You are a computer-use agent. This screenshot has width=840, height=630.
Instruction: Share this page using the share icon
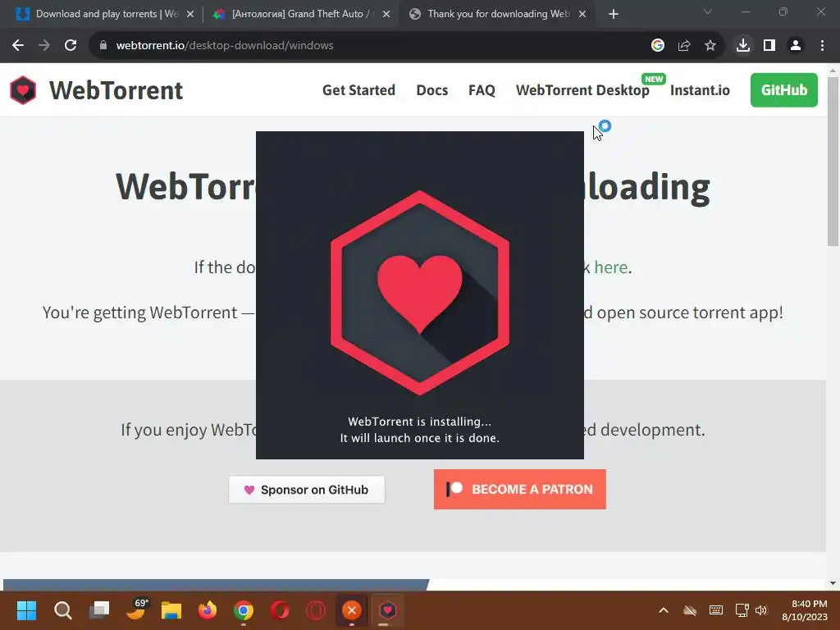coord(684,46)
